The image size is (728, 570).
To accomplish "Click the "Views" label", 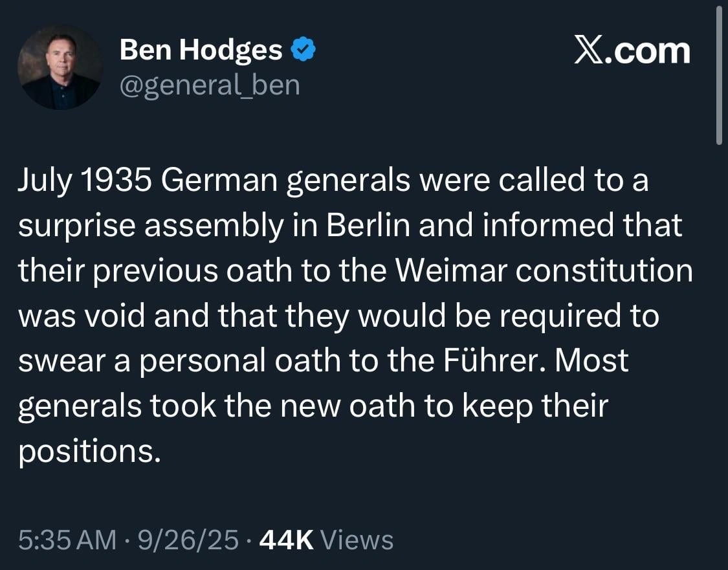I will (357, 539).
